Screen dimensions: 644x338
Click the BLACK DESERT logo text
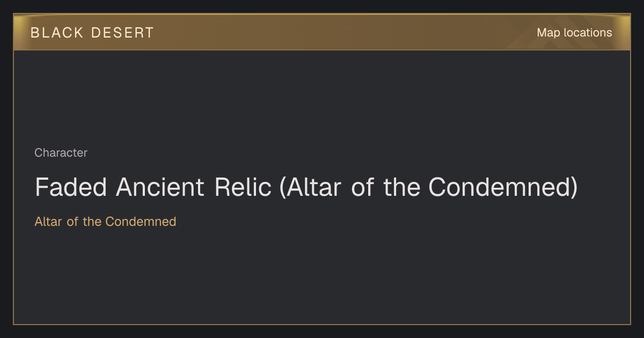[92, 33]
